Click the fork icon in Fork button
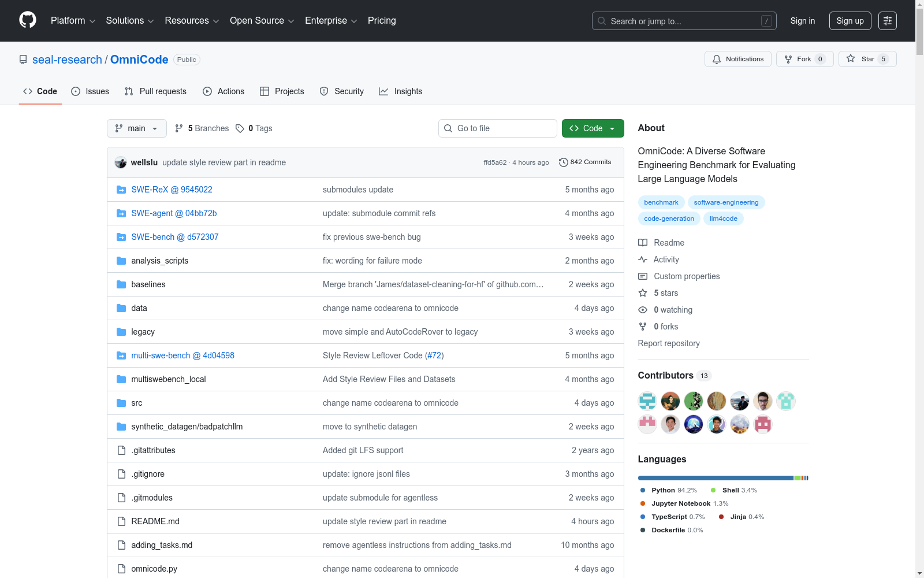Screen dimensions: 924x578 pos(788,59)
